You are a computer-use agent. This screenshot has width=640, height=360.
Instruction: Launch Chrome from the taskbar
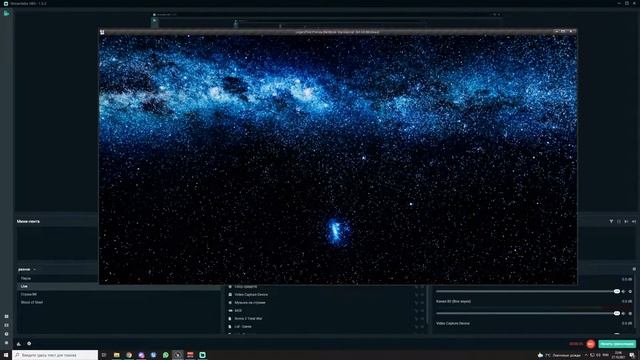tap(129, 355)
